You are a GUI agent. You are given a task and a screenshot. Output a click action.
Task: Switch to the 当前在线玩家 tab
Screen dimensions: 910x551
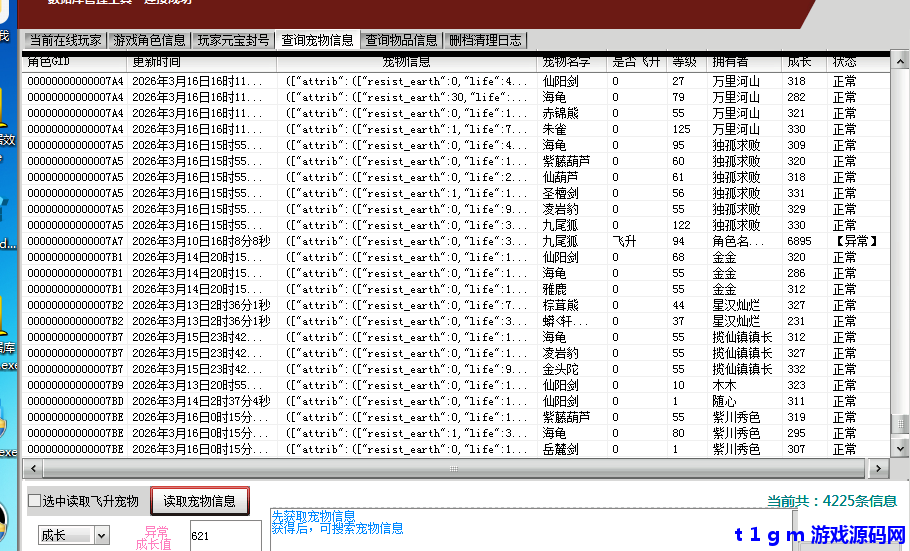[x=65, y=41]
